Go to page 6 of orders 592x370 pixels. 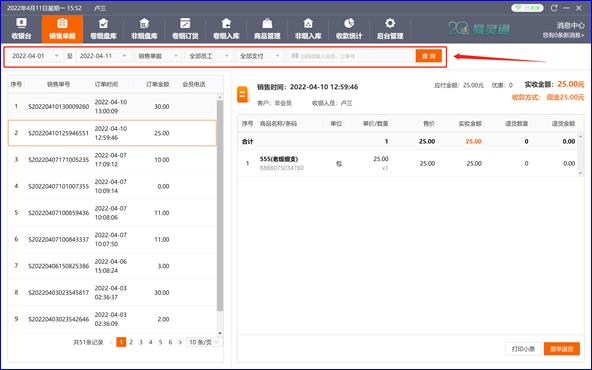170,342
